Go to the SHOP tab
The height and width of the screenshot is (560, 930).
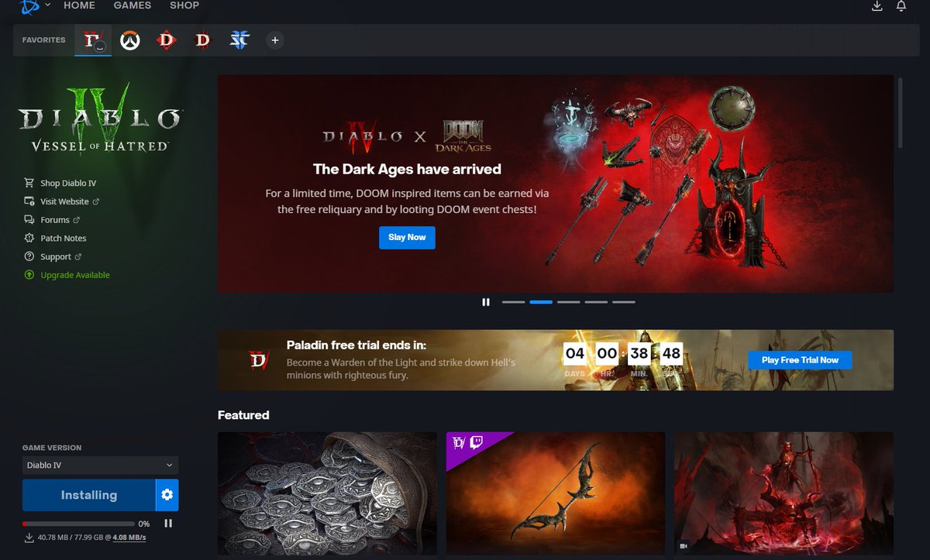pos(184,5)
